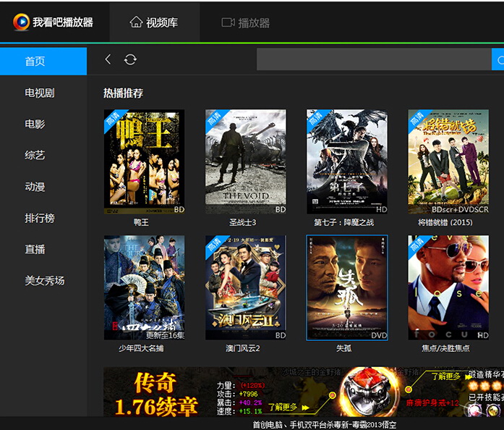Click the 鸭王 title link
This screenshot has width=504, height=430.
[x=141, y=222]
